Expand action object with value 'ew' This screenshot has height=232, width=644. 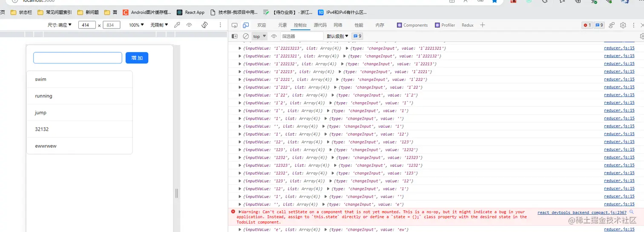[326, 229]
